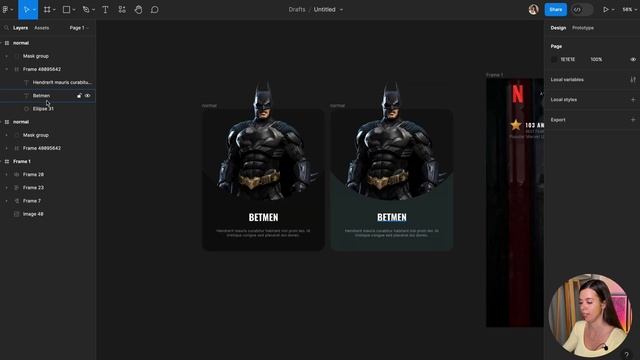
Task: Select BETMEN title on the black card
Action: tap(263, 217)
